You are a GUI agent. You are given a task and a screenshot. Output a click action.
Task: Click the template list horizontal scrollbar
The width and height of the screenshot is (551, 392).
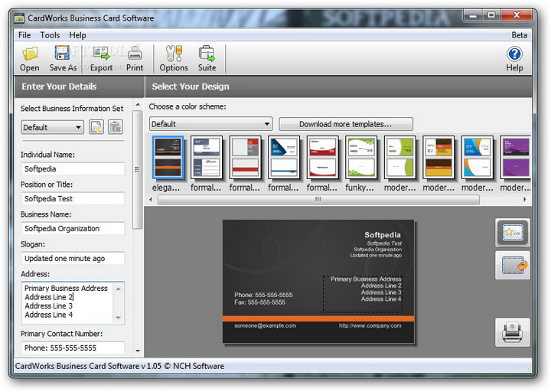click(x=318, y=200)
